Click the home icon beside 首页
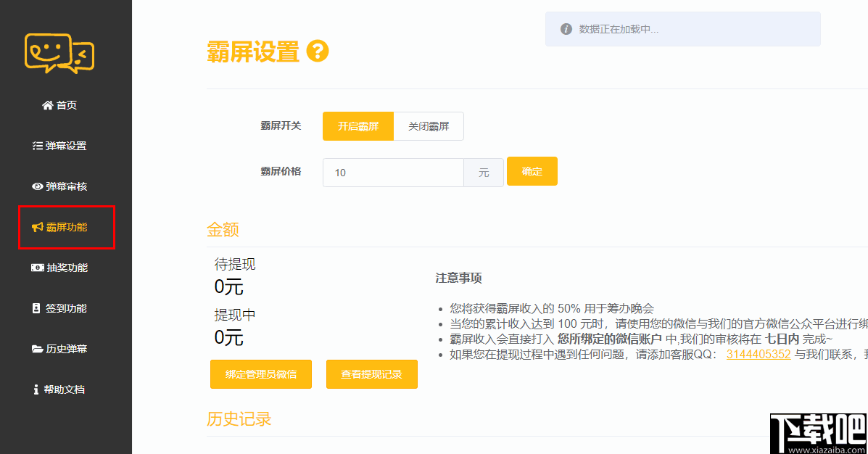Viewport: 868px width, 454px height. click(47, 104)
